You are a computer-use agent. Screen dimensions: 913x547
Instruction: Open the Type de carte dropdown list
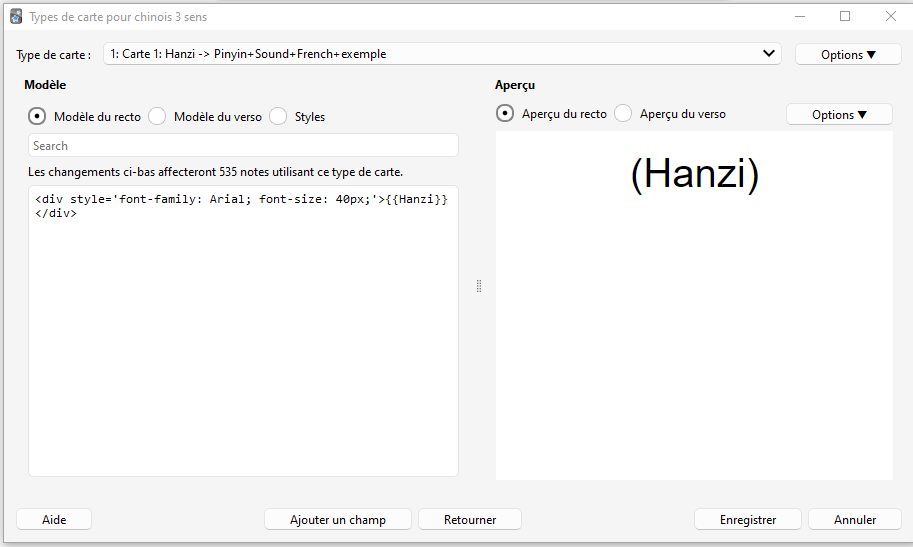click(x=441, y=54)
